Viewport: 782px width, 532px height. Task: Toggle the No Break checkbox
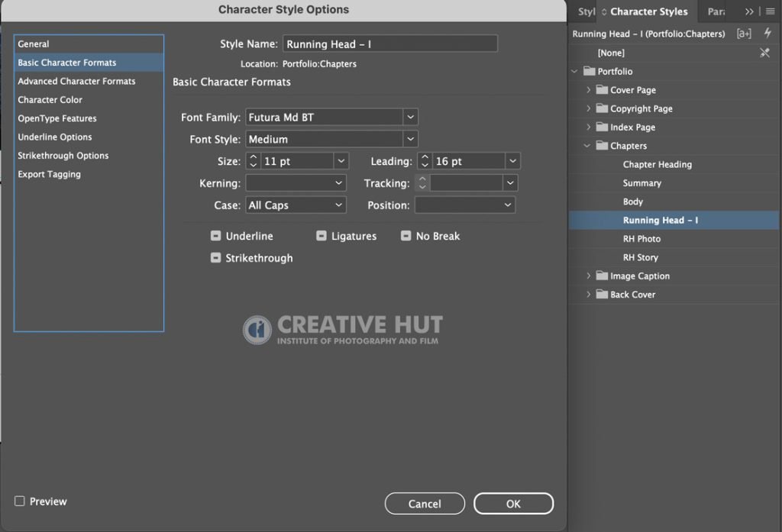406,236
